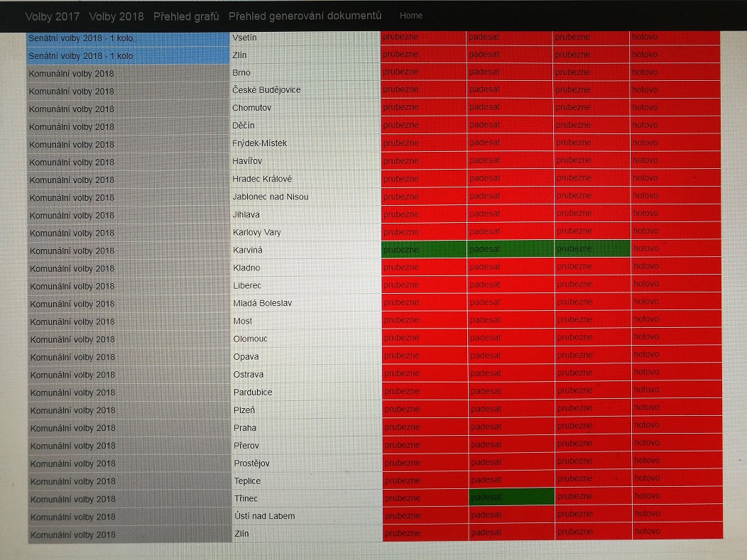Click green padesat cell in Třinec row
The image size is (747, 560).
tap(512, 497)
